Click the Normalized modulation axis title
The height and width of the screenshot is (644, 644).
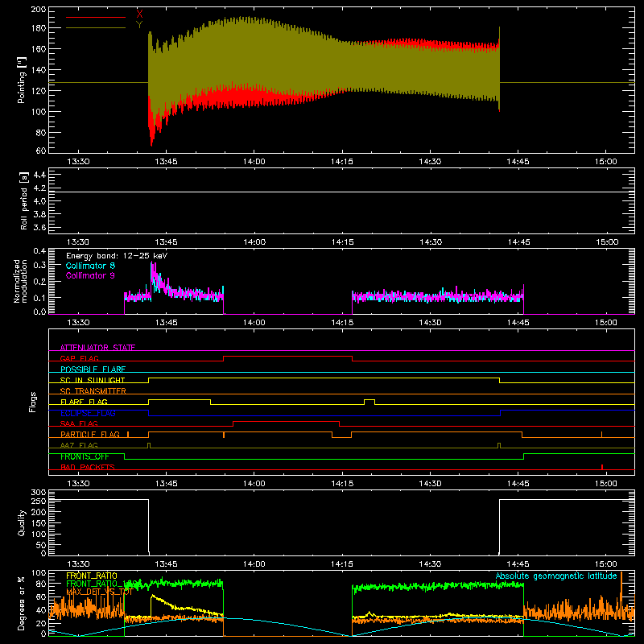(21, 281)
